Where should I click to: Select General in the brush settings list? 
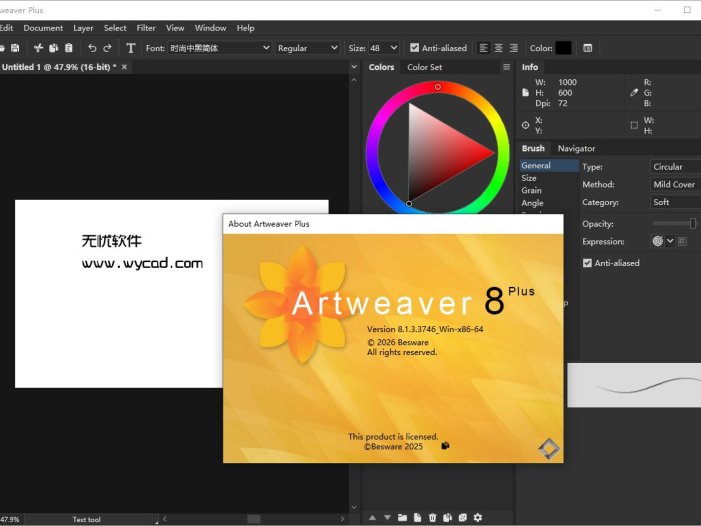tap(549, 165)
